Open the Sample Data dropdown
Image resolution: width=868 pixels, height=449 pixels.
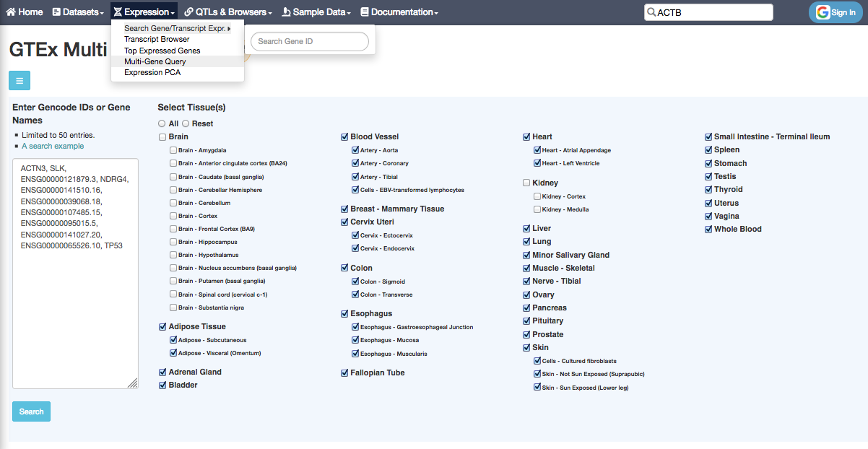(x=316, y=12)
